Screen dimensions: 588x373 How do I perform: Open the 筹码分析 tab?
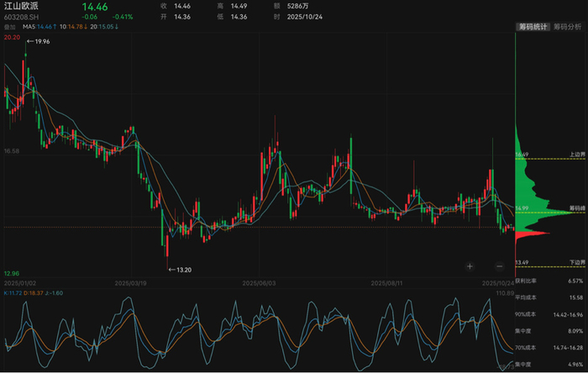(x=568, y=27)
